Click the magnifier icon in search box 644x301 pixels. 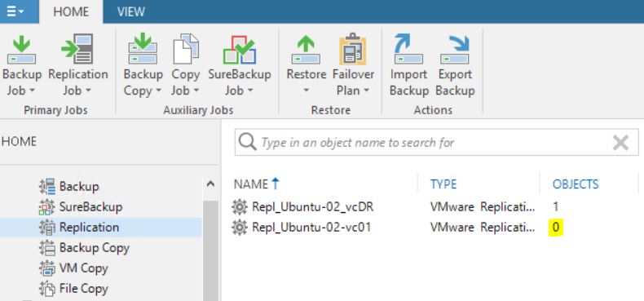pyautogui.click(x=248, y=142)
